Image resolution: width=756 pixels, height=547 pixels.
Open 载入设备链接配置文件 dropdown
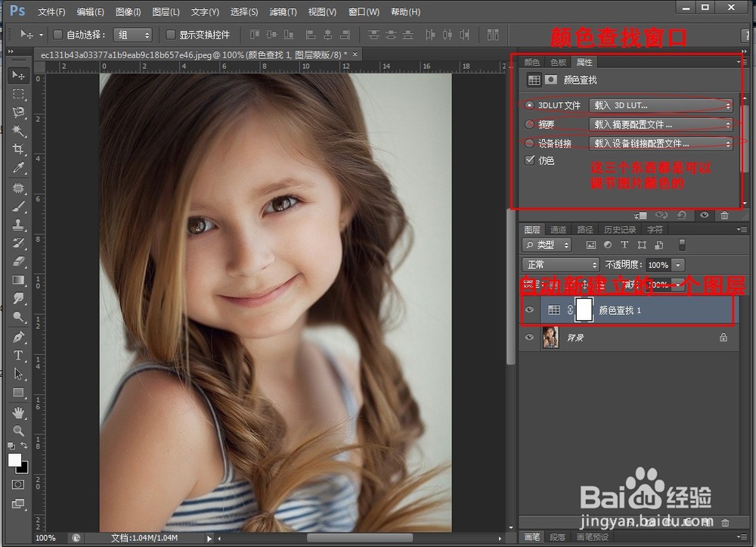(661, 143)
